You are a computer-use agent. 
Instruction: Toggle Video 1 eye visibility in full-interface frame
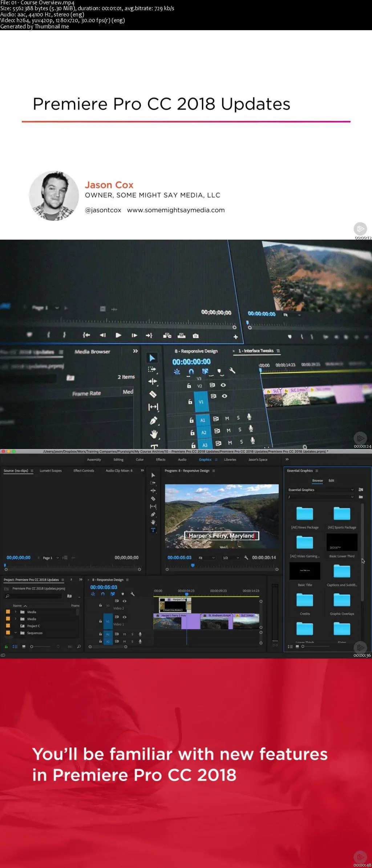click(x=125, y=617)
